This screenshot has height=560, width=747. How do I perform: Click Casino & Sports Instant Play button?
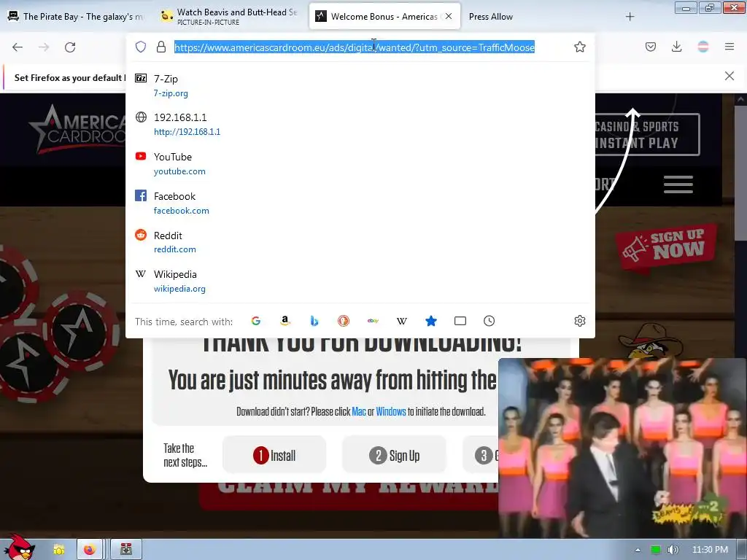pos(647,135)
